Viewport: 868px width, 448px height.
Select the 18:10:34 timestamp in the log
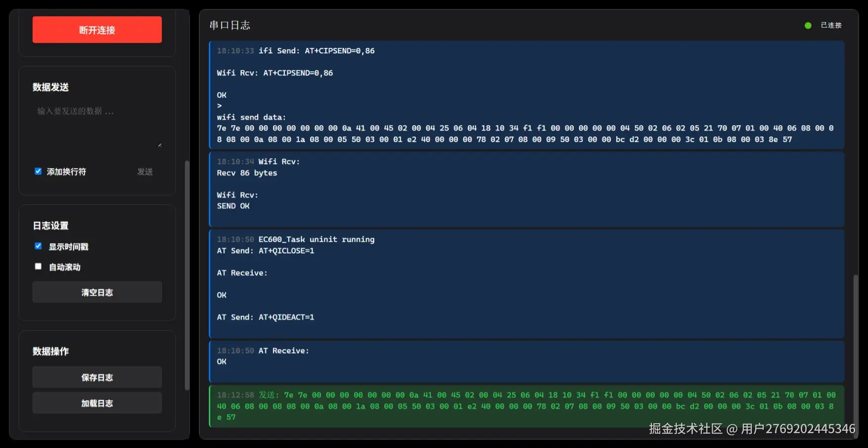point(235,162)
